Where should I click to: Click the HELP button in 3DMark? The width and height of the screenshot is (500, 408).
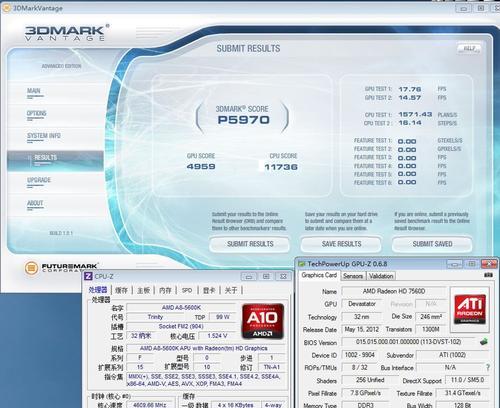(x=469, y=49)
